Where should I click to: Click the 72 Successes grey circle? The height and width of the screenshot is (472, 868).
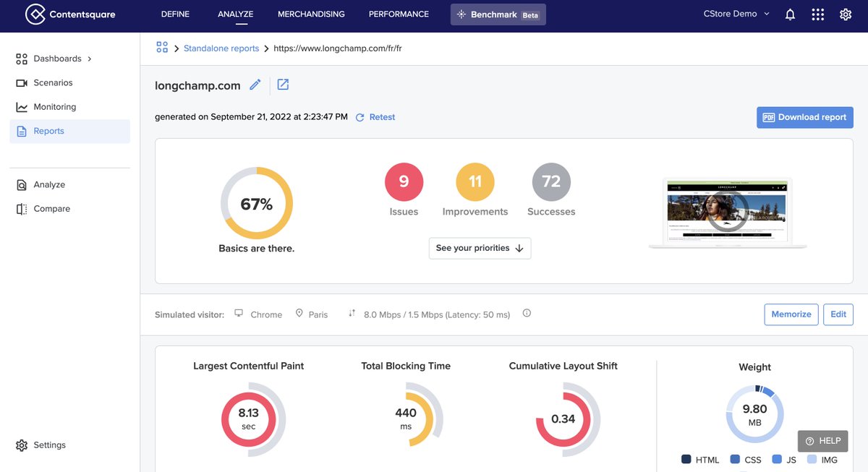point(551,181)
